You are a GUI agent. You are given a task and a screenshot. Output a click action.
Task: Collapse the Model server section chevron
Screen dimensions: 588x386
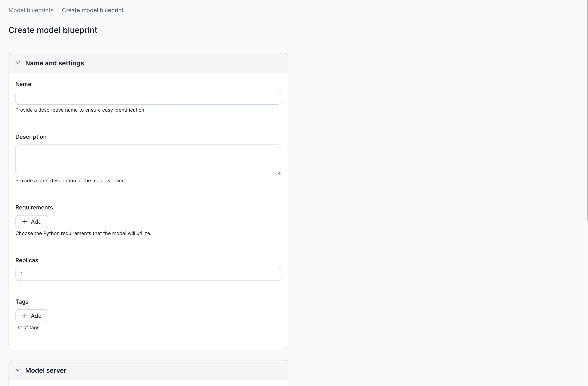pyautogui.click(x=18, y=370)
